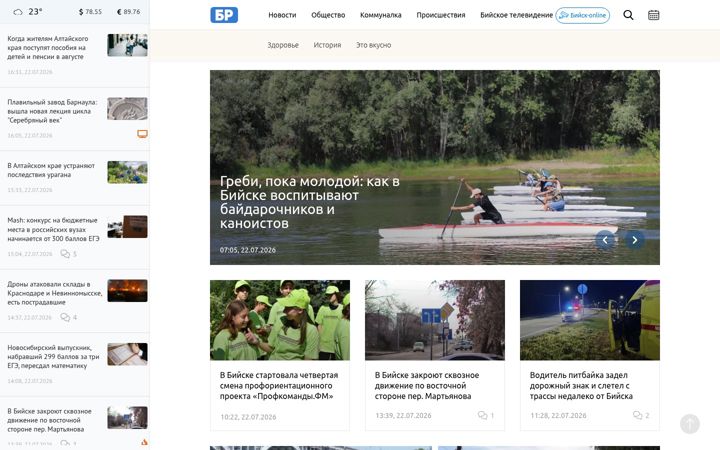Open Профкоманды.ФМ article title
720x450 pixels.
coord(279,386)
